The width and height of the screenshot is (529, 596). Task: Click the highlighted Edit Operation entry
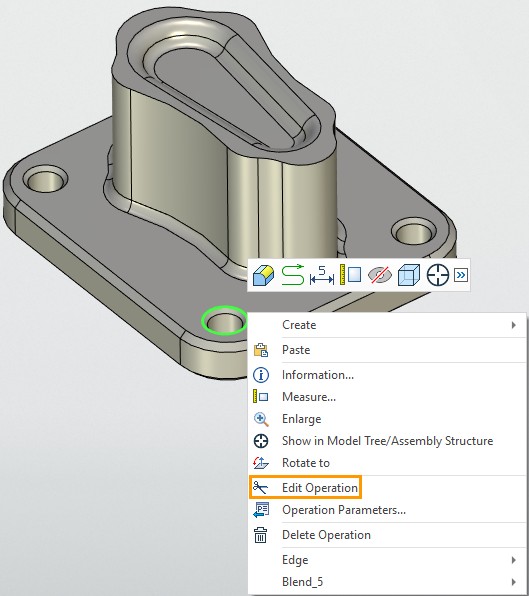tap(306, 487)
